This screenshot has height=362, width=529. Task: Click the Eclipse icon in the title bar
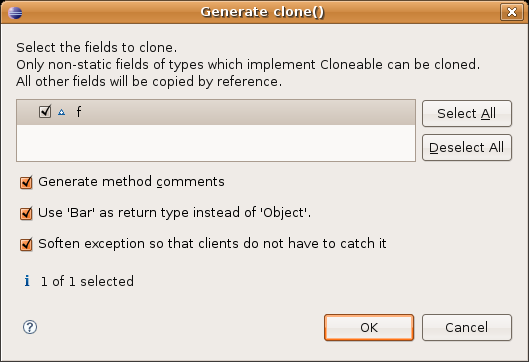click(15, 13)
